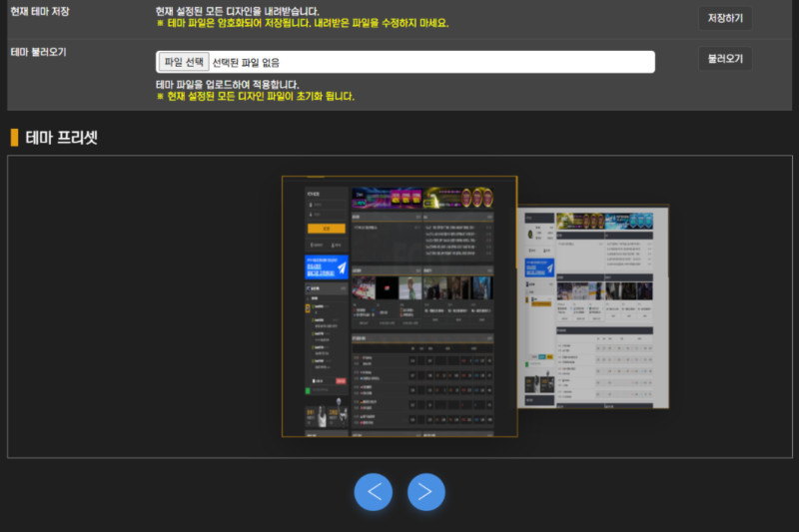Click the 불러오기 button
This screenshot has height=532, width=799.
[724, 59]
